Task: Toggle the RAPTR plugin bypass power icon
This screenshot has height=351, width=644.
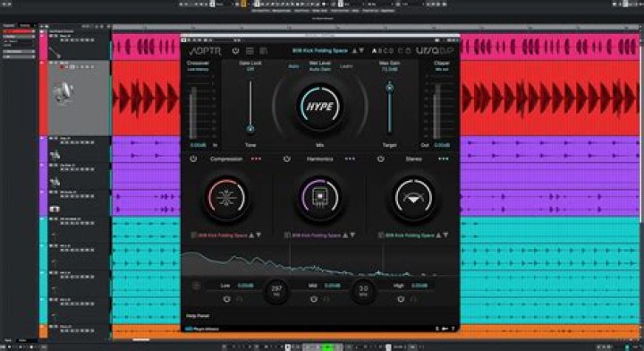Action: pos(235,51)
